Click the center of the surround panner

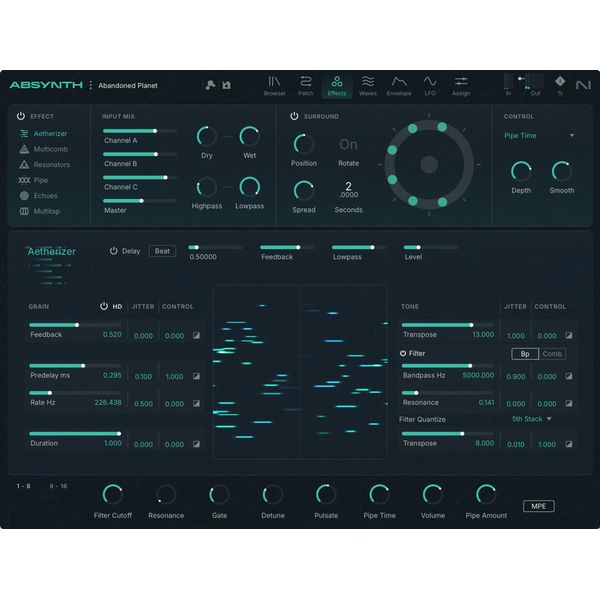pos(429,165)
